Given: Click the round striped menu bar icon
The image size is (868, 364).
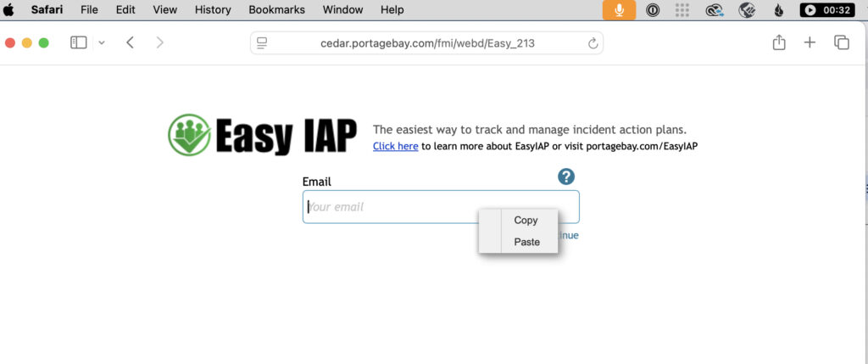Looking at the screenshot, I should click(x=748, y=10).
